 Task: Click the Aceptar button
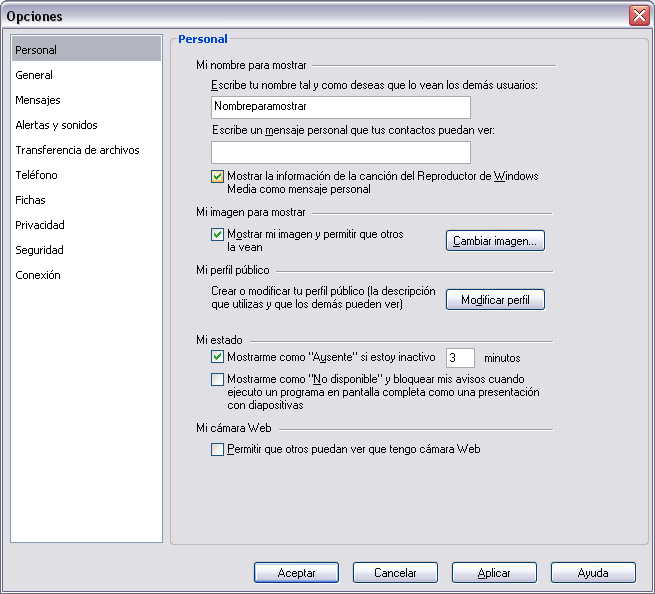[296, 572]
